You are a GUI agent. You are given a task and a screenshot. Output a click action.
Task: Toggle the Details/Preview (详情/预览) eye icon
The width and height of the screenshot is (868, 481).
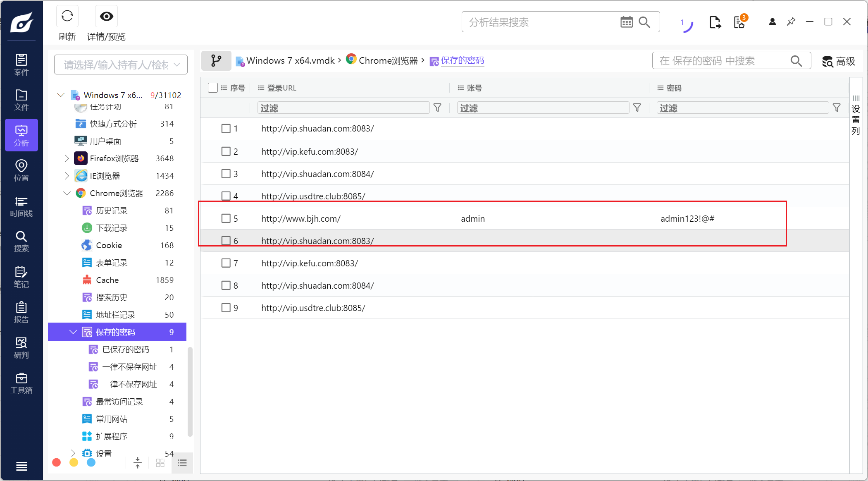(x=106, y=17)
